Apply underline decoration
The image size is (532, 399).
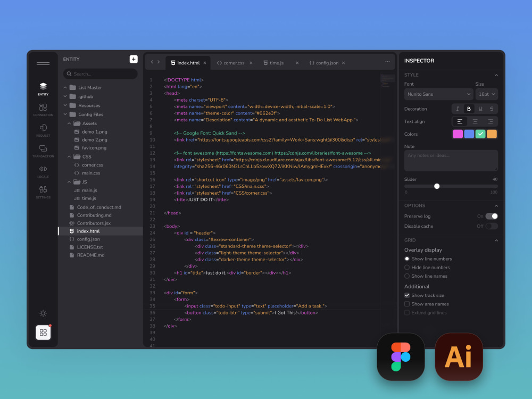pyautogui.click(x=480, y=109)
